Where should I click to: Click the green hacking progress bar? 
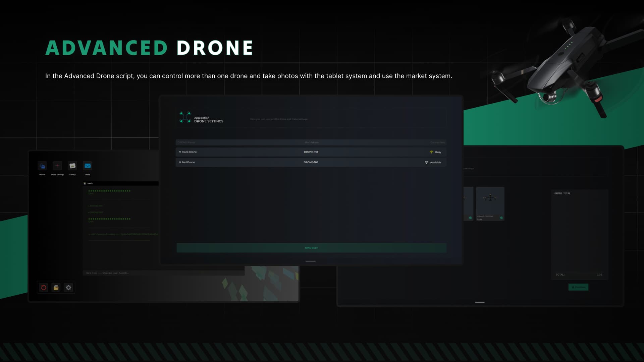(x=110, y=190)
